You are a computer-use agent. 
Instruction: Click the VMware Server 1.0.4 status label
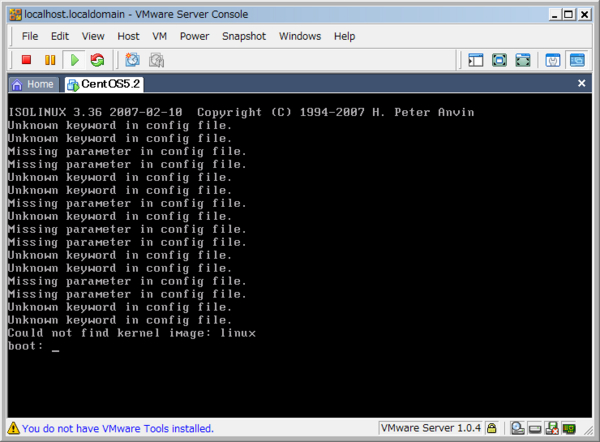[x=431, y=428]
